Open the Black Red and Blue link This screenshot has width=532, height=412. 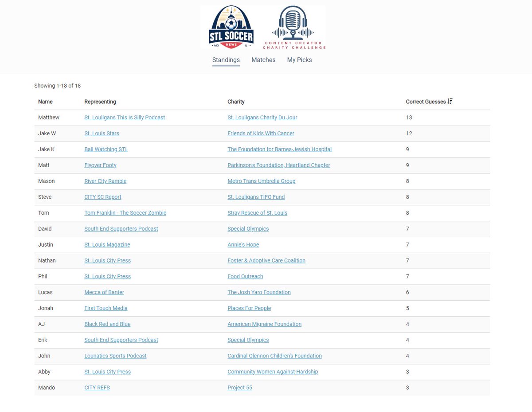107,324
